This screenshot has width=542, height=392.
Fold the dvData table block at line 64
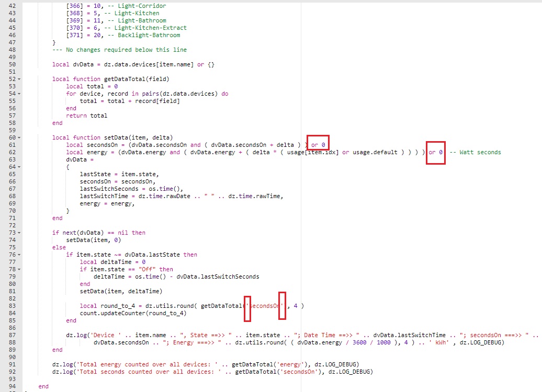click(x=19, y=167)
